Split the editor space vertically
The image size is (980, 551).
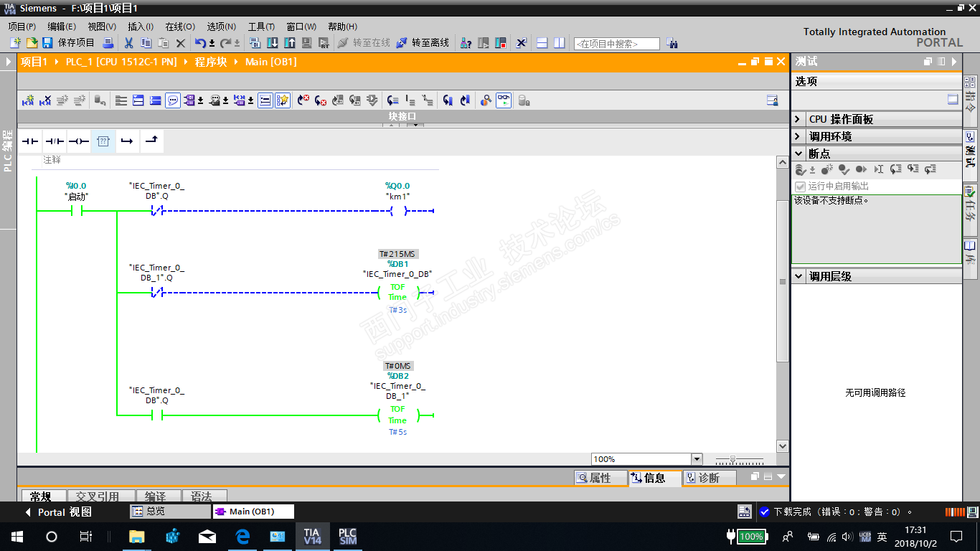[560, 43]
